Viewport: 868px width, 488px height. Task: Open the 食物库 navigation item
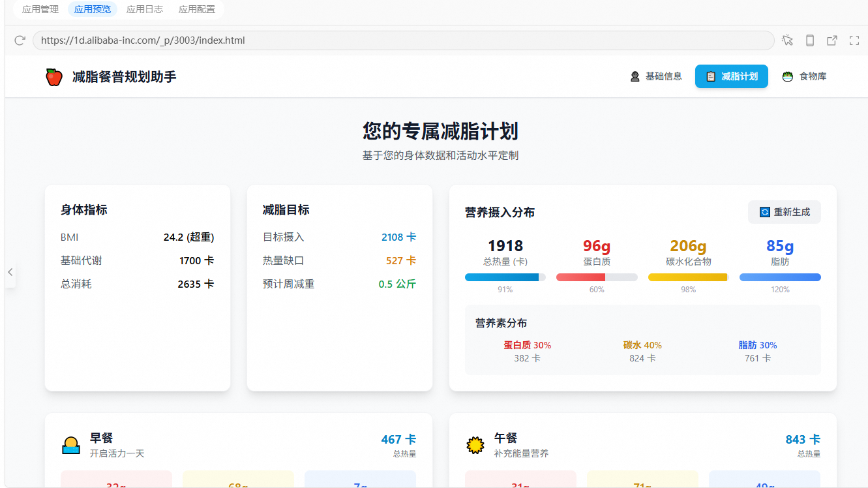tap(805, 76)
